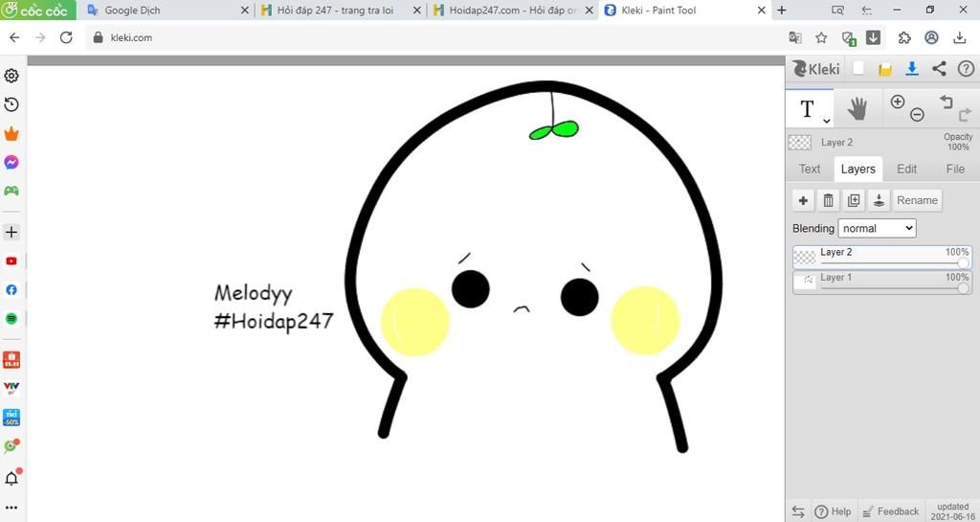This screenshot has width=980, height=522.
Task: Open a new browser tab
Action: tap(782, 10)
